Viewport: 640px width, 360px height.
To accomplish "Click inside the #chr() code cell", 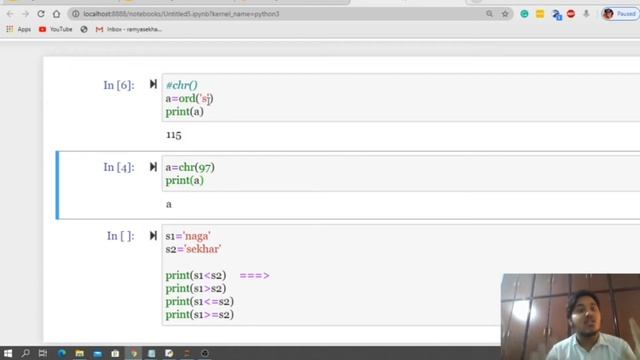I will click(x=401, y=98).
